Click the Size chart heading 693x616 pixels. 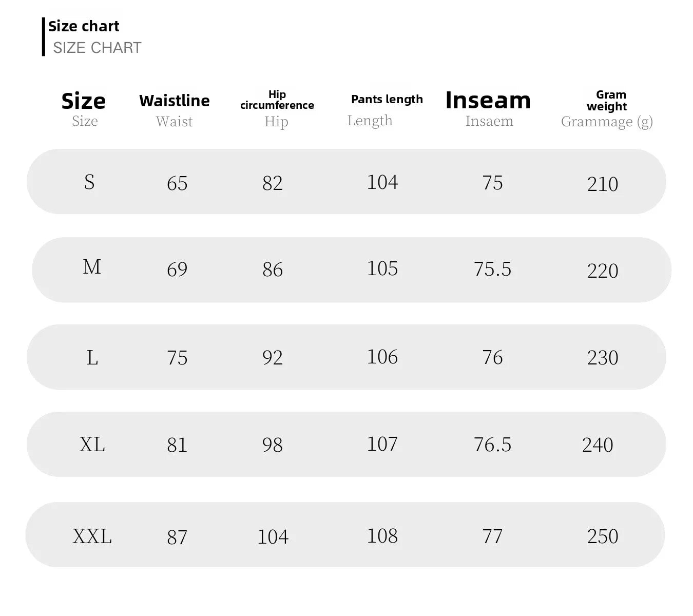84,26
